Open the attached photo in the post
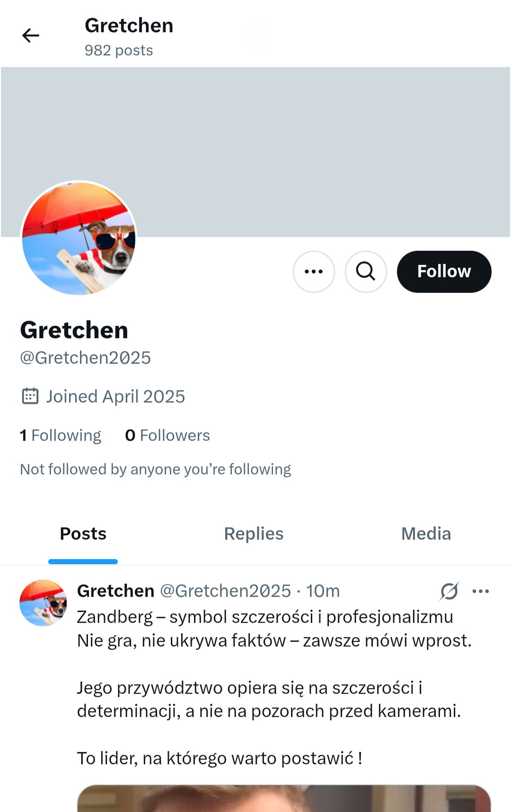 [x=284, y=798]
